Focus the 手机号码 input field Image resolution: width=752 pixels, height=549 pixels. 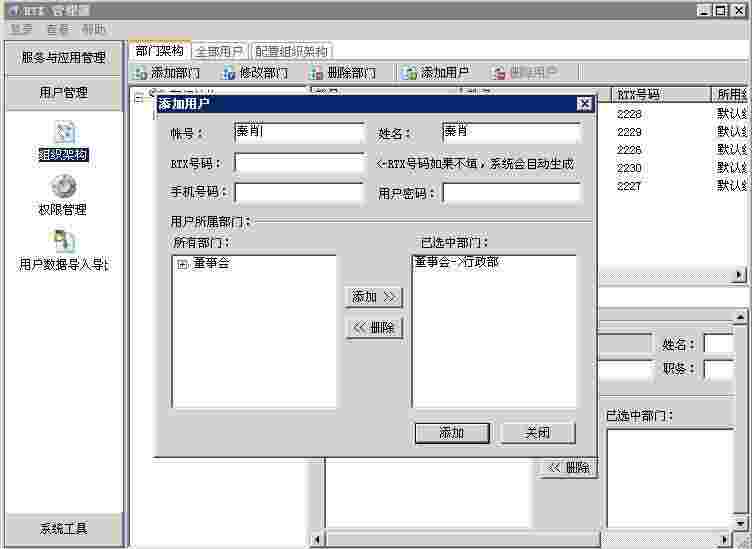tap(299, 193)
